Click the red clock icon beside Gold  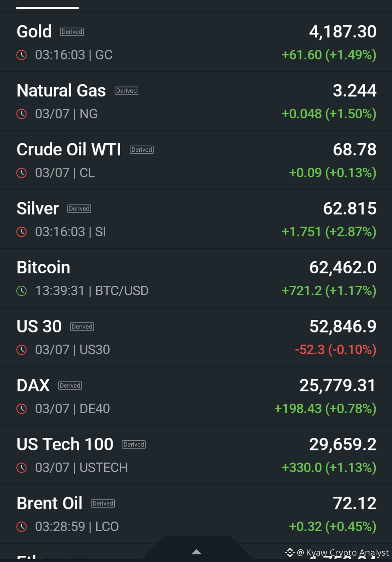pos(22,55)
